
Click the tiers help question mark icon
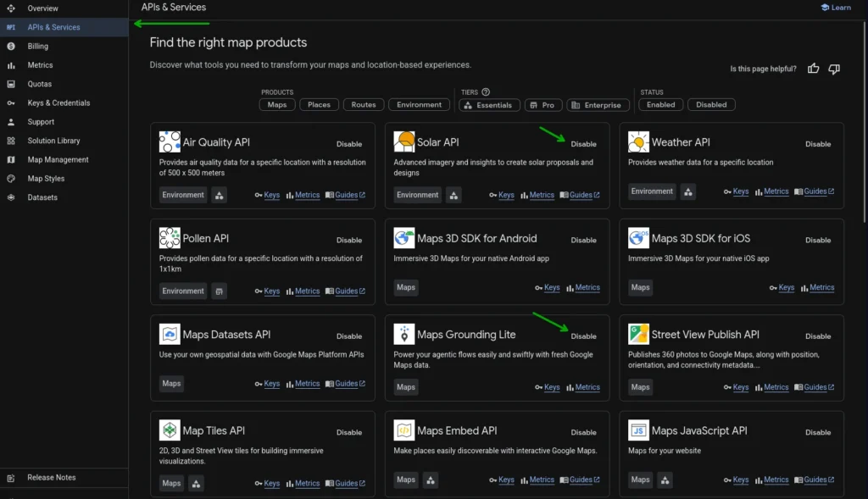[486, 92]
